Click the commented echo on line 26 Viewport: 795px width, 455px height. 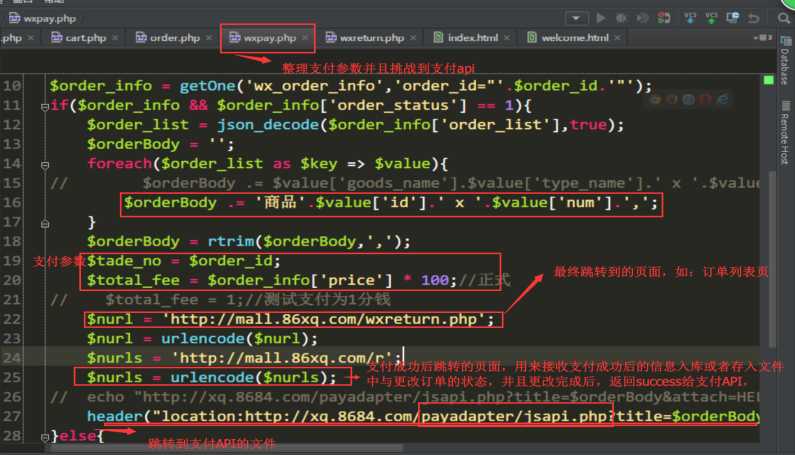(406, 397)
